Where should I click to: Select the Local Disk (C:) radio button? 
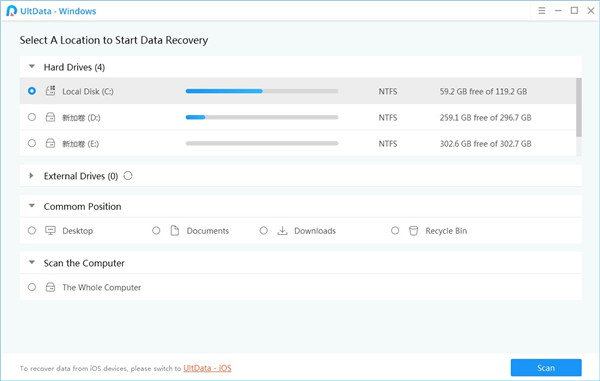(32, 91)
